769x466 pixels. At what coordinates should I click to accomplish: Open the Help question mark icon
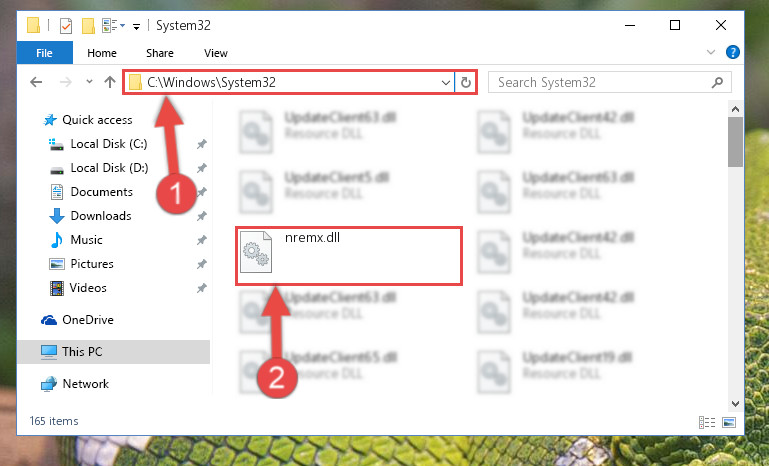point(733,52)
